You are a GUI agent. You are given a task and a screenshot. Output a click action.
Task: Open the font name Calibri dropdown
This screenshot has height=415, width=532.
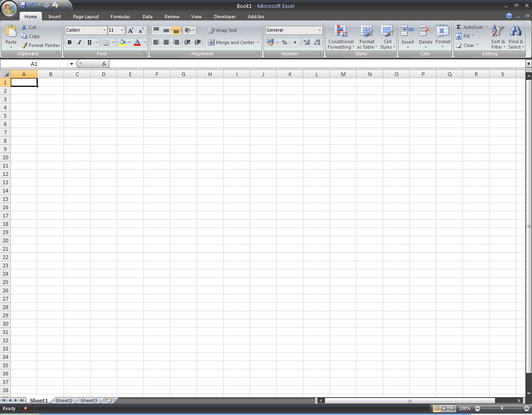coord(104,30)
